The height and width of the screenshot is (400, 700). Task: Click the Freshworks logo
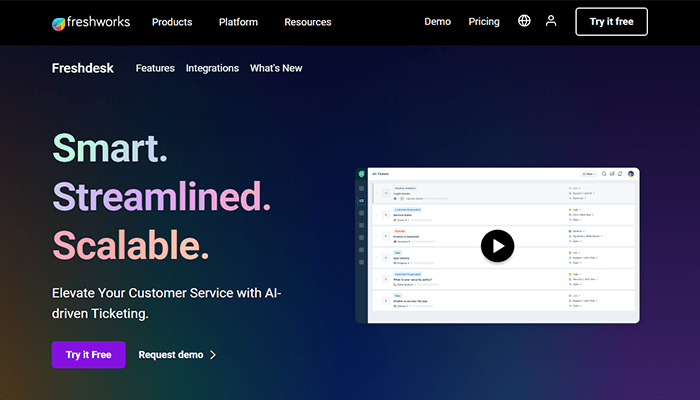[93, 21]
